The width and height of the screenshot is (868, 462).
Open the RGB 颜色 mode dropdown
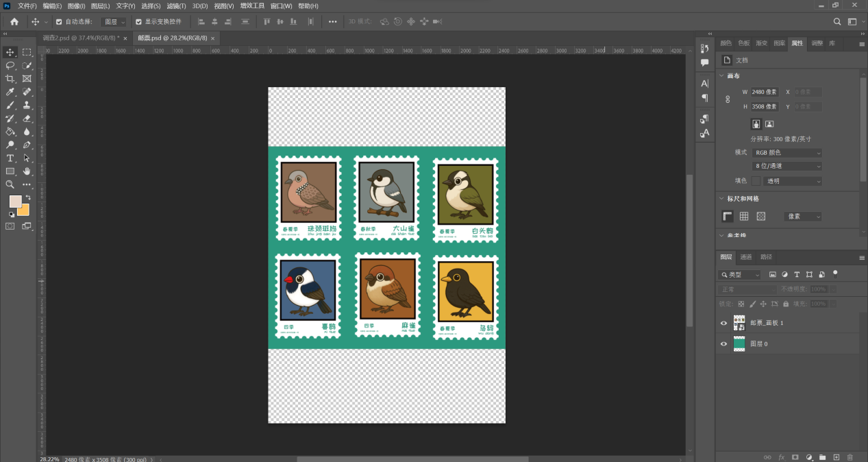(786, 153)
